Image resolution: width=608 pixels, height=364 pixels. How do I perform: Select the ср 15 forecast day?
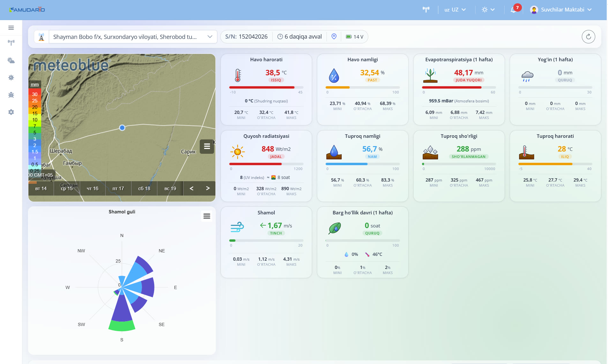tap(67, 189)
